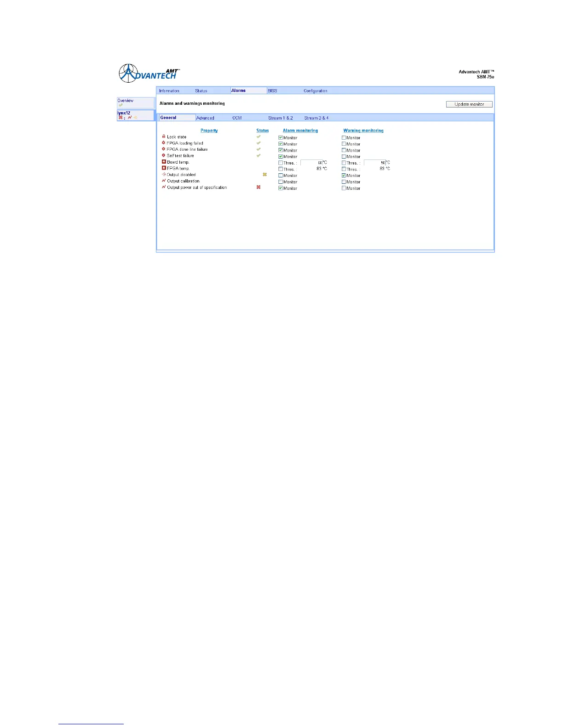Viewport: 563px width, 728px height.
Task: Click the FPGA loading failed icon
Action: pos(164,143)
